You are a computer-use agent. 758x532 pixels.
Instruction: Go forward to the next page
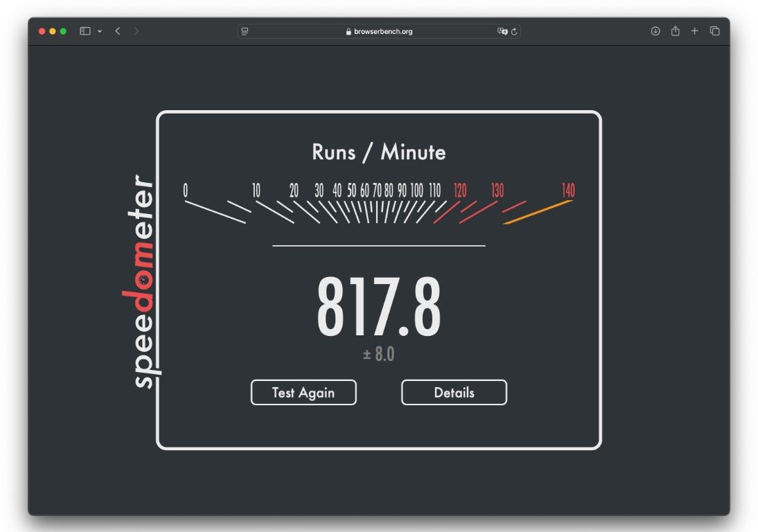click(x=136, y=31)
